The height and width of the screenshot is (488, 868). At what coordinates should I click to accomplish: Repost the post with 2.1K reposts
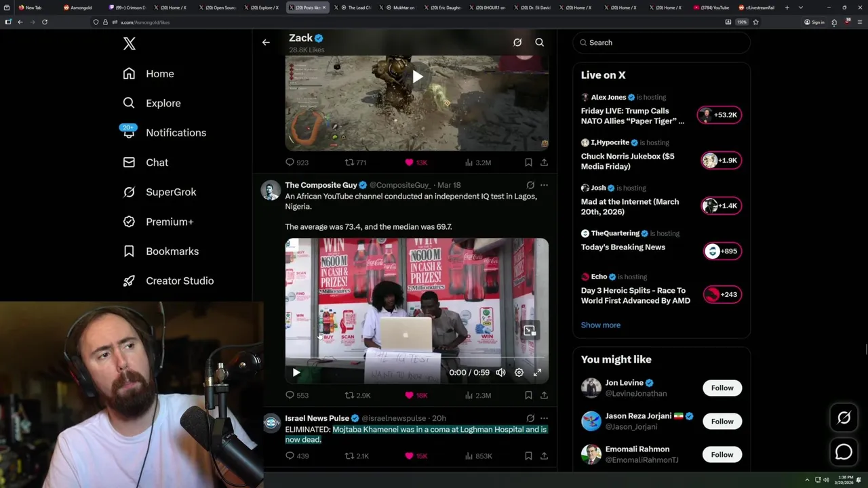point(357,456)
